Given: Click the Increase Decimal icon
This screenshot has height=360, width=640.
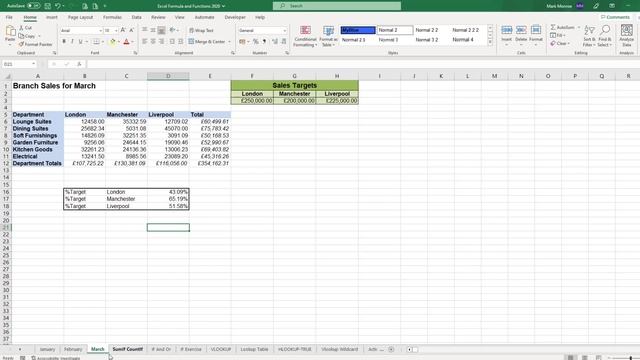Looking at the screenshot, I should click(275, 42).
